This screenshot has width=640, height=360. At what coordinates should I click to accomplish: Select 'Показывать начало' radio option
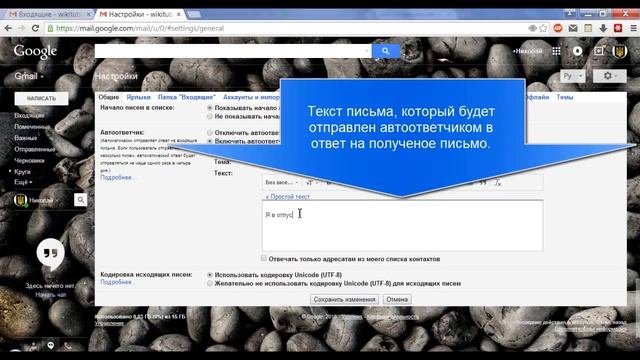pyautogui.click(x=210, y=108)
